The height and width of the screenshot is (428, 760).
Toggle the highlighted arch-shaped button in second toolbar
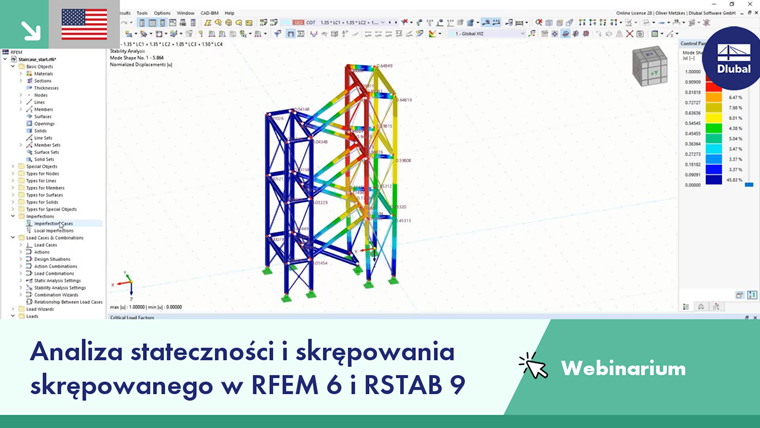coord(290,33)
